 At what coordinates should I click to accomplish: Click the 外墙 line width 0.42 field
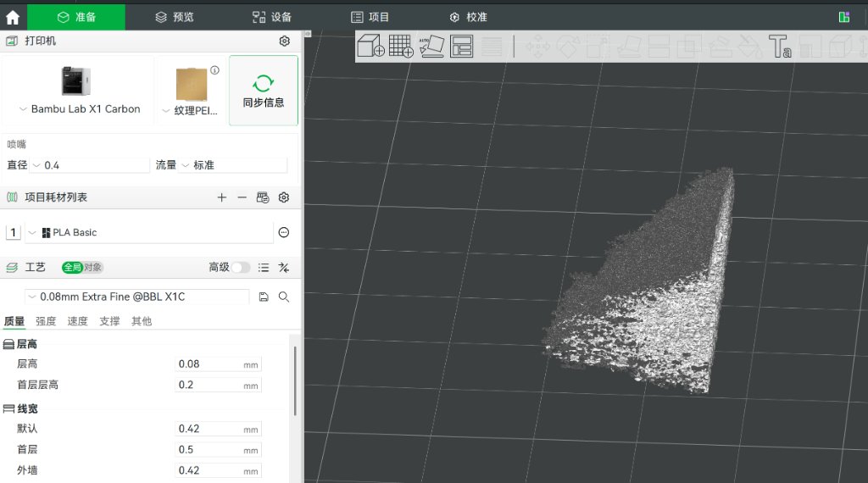point(218,471)
